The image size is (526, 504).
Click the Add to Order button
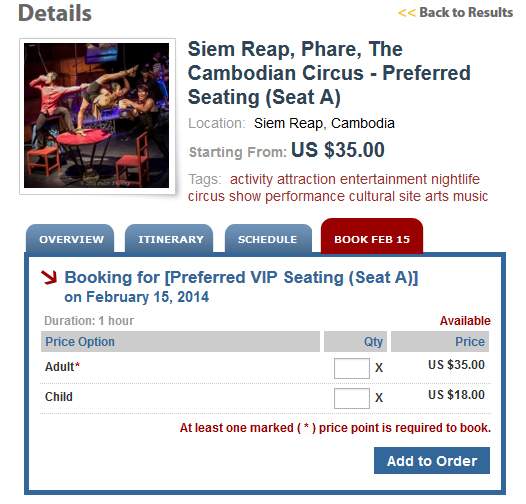[x=432, y=460]
